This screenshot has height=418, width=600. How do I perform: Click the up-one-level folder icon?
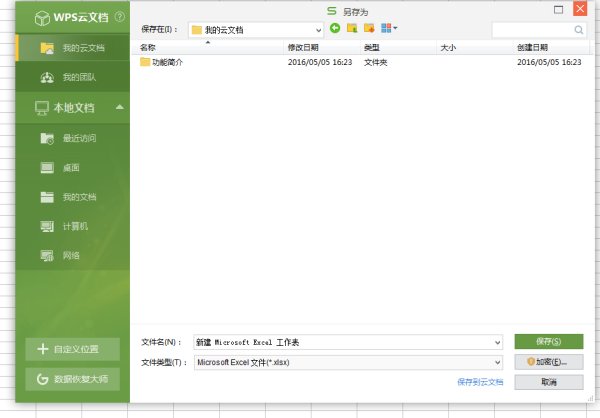coord(352,28)
